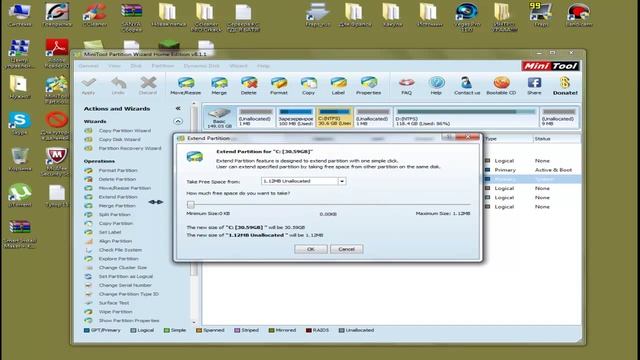
Task: Choose Wipe Partition operation
Action: coord(116,312)
